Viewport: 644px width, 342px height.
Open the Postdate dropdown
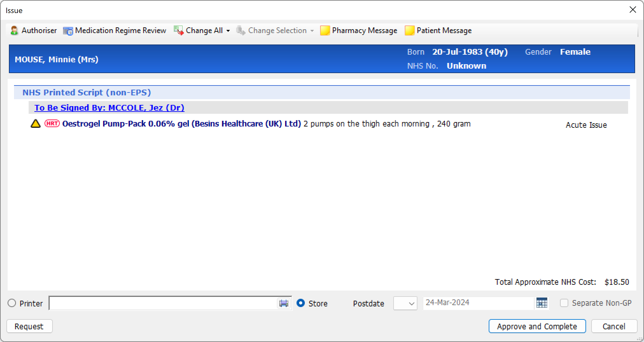pyautogui.click(x=405, y=303)
